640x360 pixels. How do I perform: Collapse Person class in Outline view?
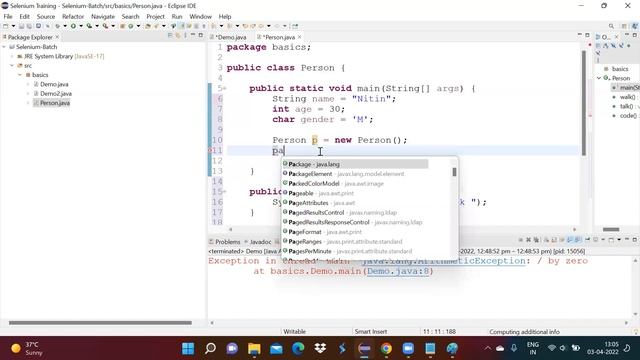point(599,78)
